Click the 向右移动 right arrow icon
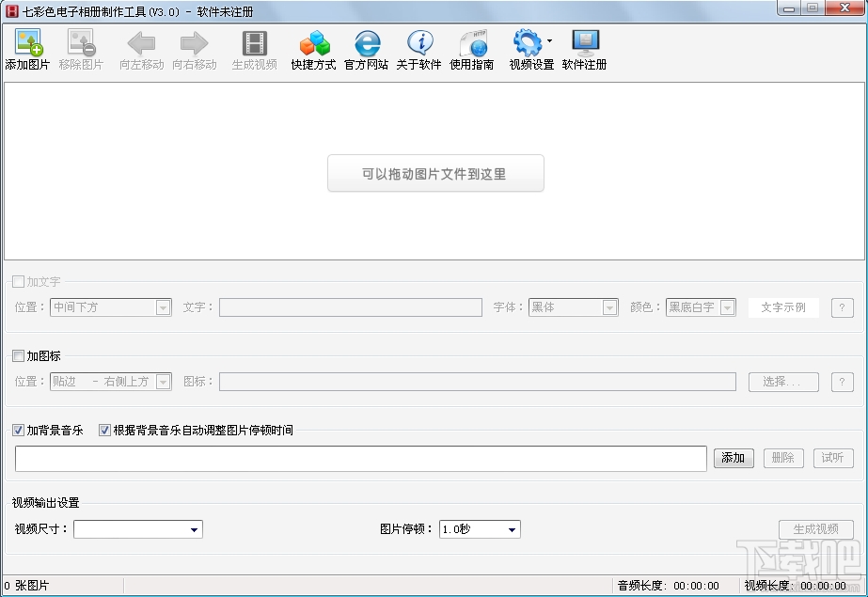 [x=194, y=43]
